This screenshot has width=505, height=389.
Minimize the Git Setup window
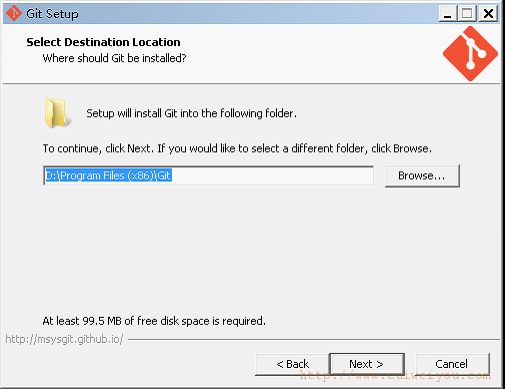448,14
